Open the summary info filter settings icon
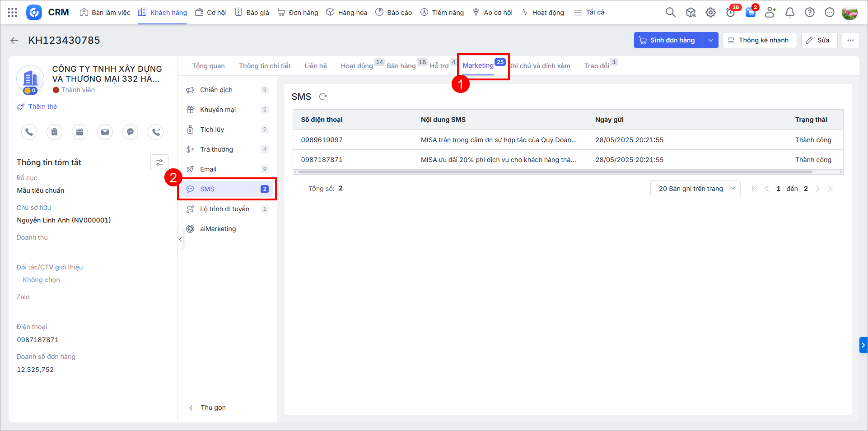Screen dimensions: 868x431 pyautogui.click(x=159, y=162)
